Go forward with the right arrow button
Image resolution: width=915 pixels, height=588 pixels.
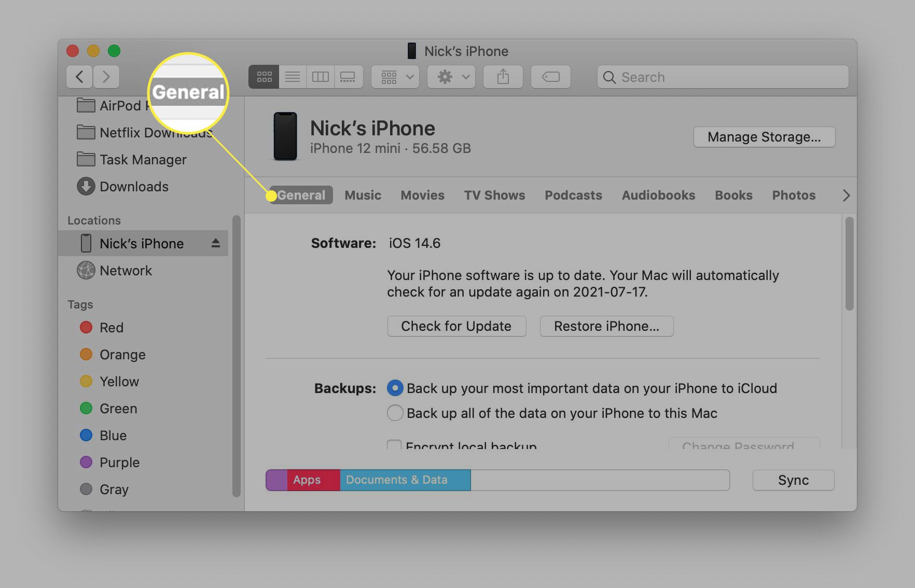(106, 77)
